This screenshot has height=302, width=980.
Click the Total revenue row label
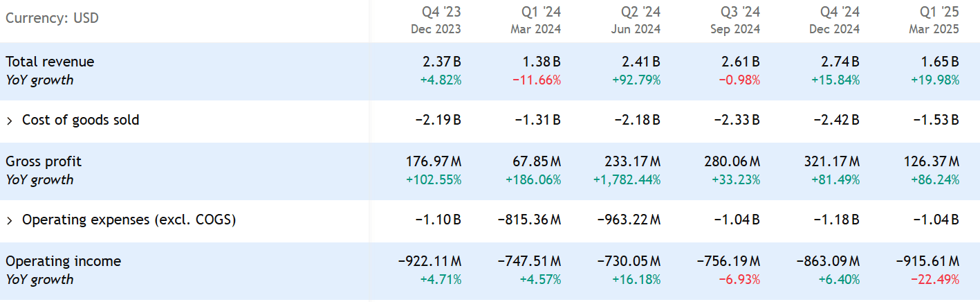pyautogui.click(x=50, y=62)
